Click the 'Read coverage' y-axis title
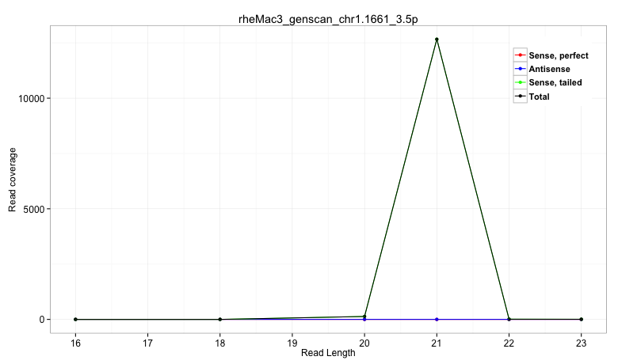This screenshot has height=364, width=618. [x=13, y=179]
